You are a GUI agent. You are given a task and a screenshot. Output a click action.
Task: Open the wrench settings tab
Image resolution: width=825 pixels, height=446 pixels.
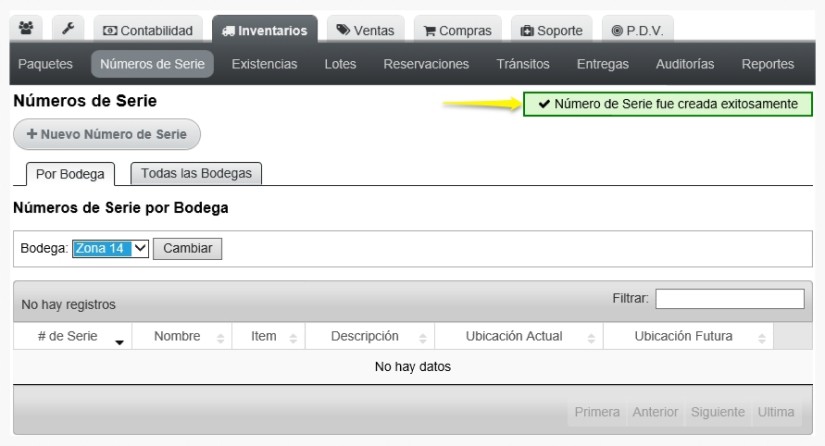[x=68, y=28]
